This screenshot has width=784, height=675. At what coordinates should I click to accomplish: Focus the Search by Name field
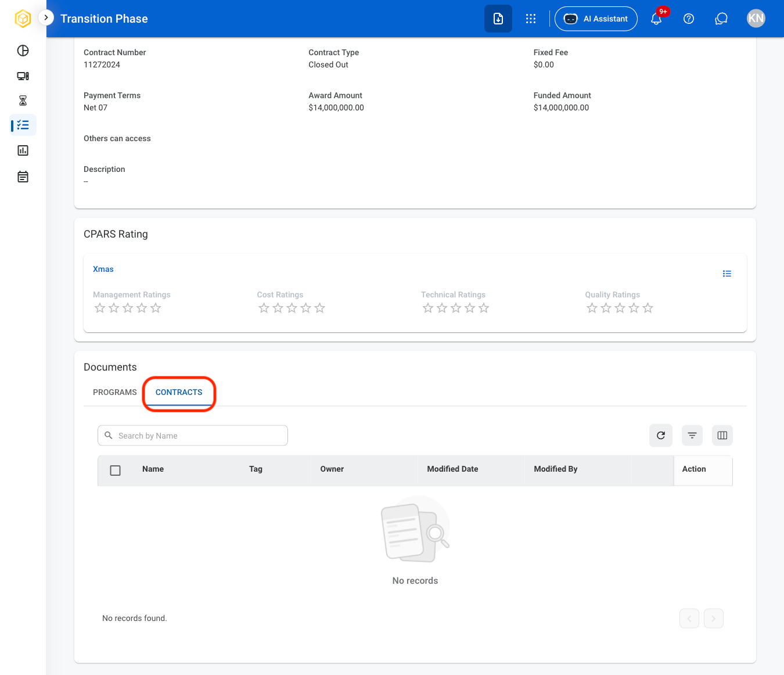pos(193,436)
